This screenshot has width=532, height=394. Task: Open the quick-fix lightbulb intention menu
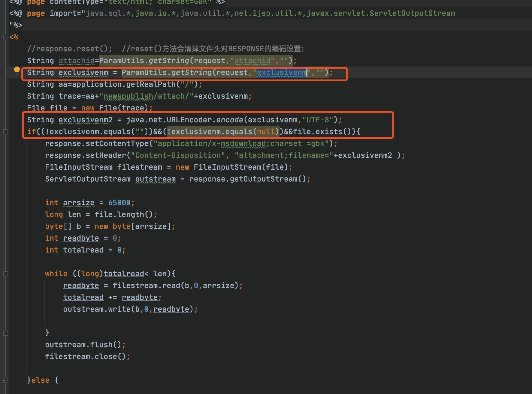[17, 70]
